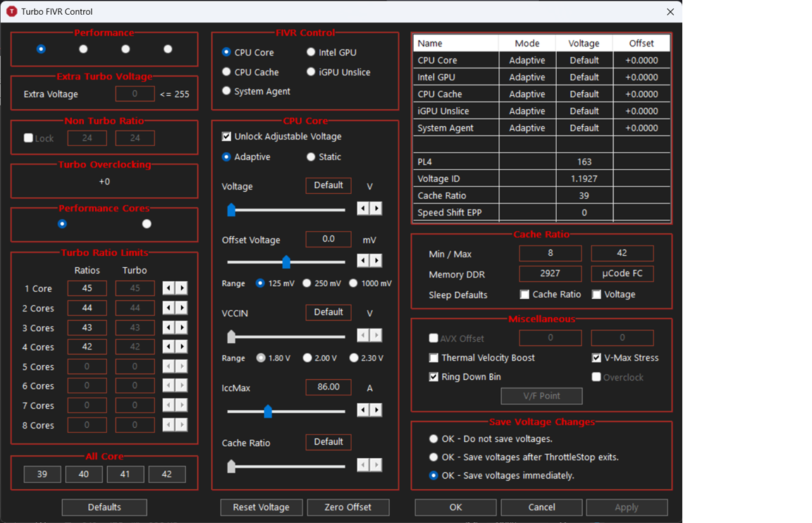Increase Offset Voltage with right arrow
The height and width of the screenshot is (523, 812).
[x=376, y=261]
